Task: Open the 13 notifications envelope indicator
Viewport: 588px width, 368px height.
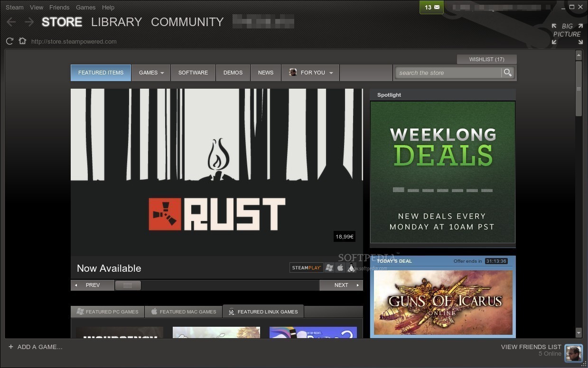Action: coord(431,7)
